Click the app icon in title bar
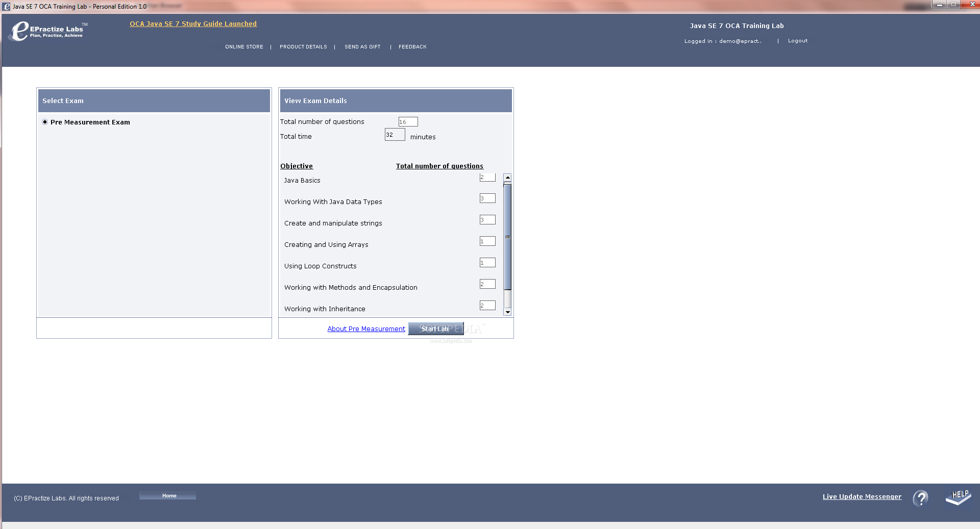The image size is (980, 529). 6,7
